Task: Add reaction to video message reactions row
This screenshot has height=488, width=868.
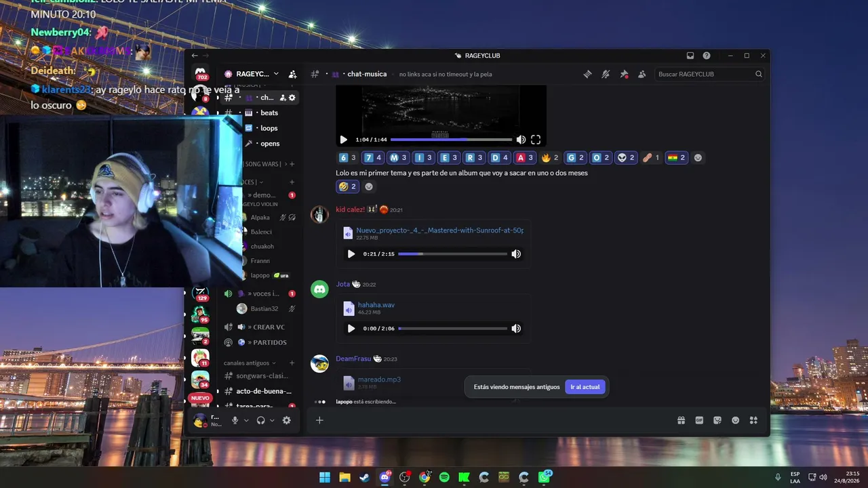Action: click(698, 158)
